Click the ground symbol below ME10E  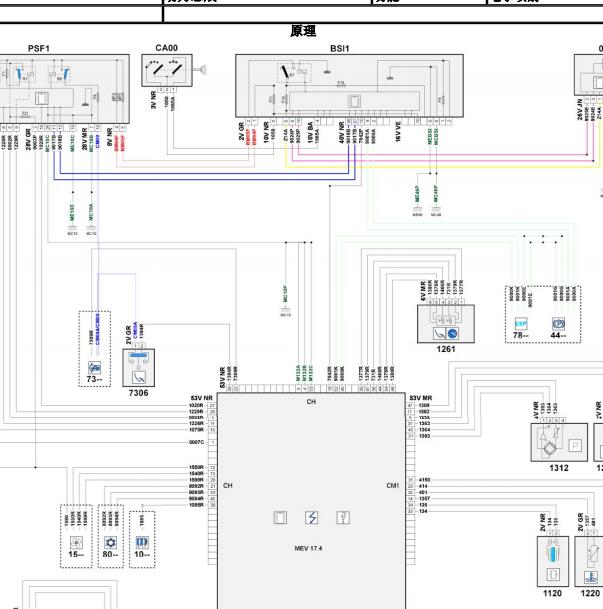click(72, 229)
